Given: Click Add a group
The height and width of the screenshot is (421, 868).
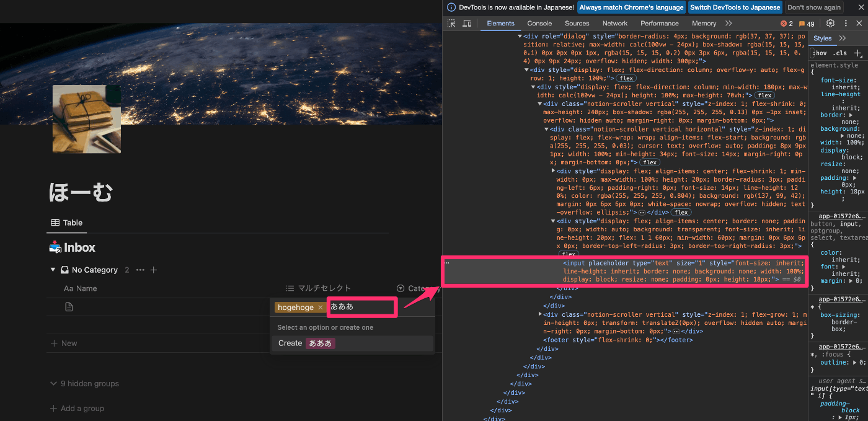Looking at the screenshot, I should pos(77,409).
